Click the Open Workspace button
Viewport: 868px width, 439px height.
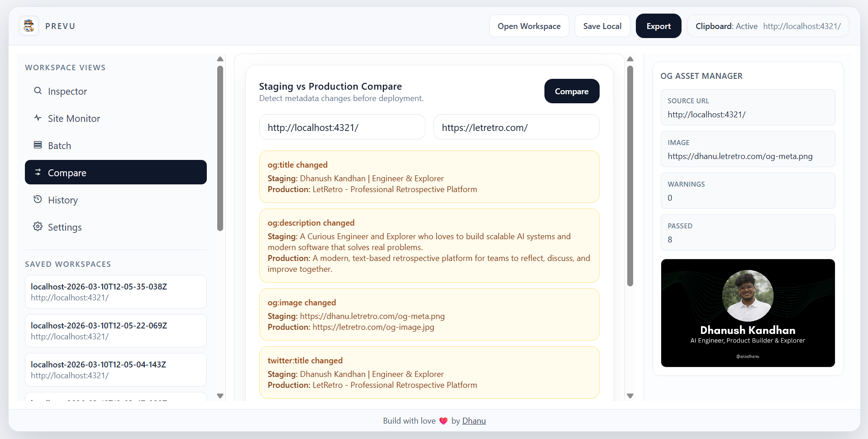tap(529, 26)
